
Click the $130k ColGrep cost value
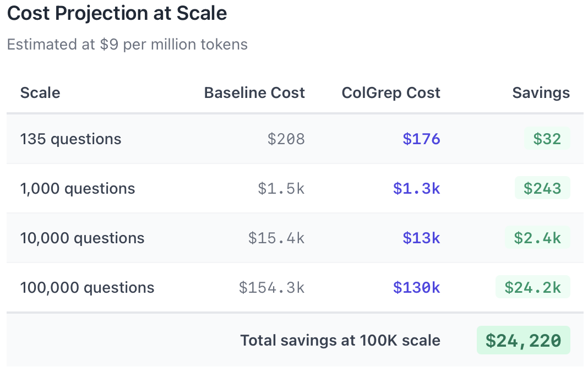(416, 287)
